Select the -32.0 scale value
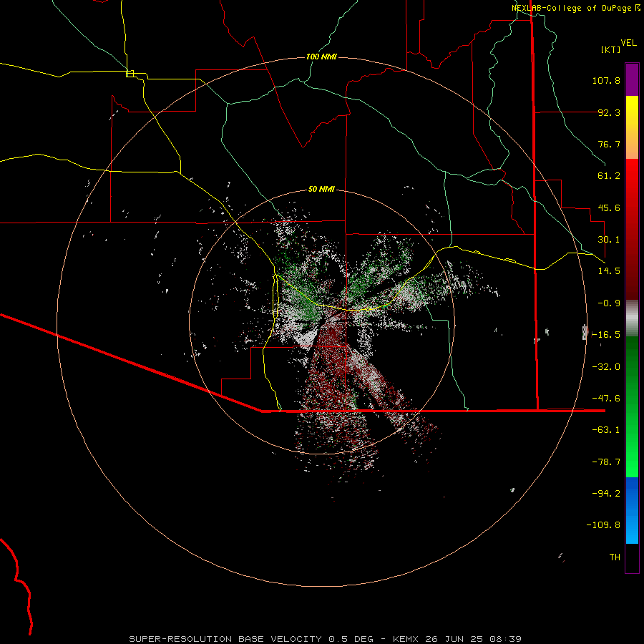The height and width of the screenshot is (644, 644). tap(606, 367)
